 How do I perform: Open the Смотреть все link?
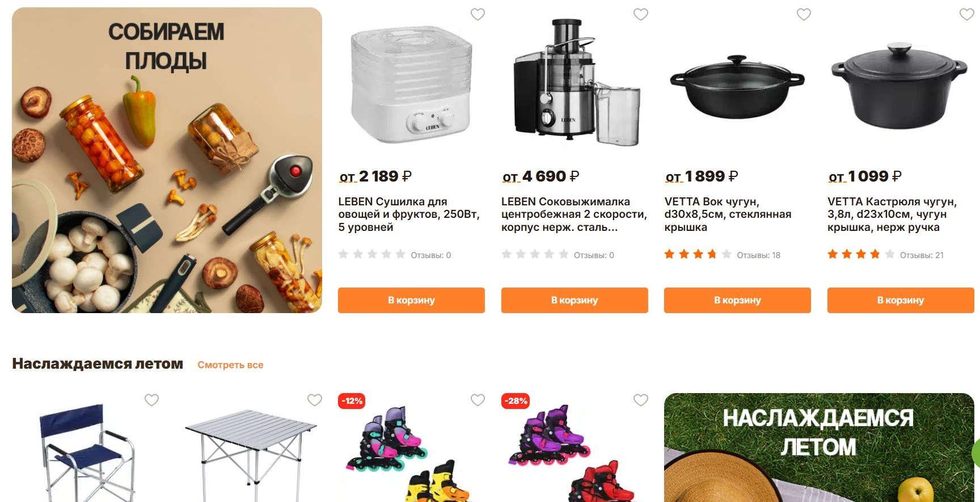[230, 365]
